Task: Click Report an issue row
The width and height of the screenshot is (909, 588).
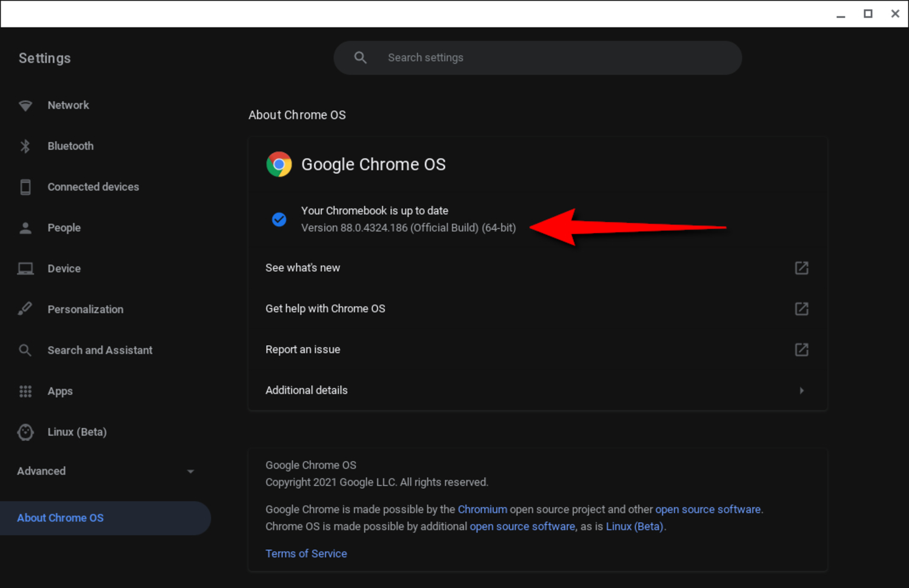Action: click(538, 349)
